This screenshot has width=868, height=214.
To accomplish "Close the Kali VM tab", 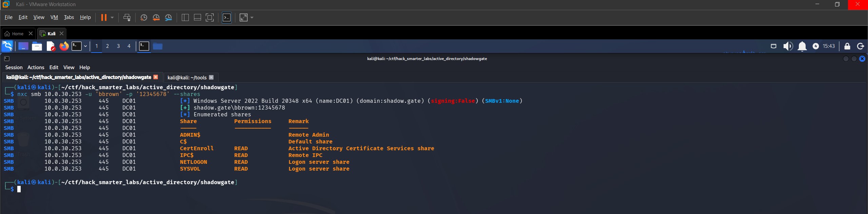I will tap(61, 33).
